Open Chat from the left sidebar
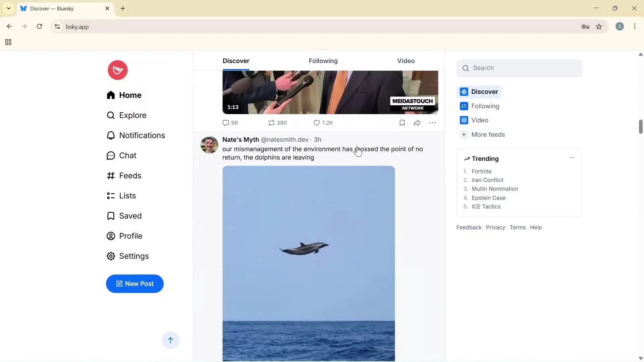The height and width of the screenshot is (362, 644). point(128,156)
